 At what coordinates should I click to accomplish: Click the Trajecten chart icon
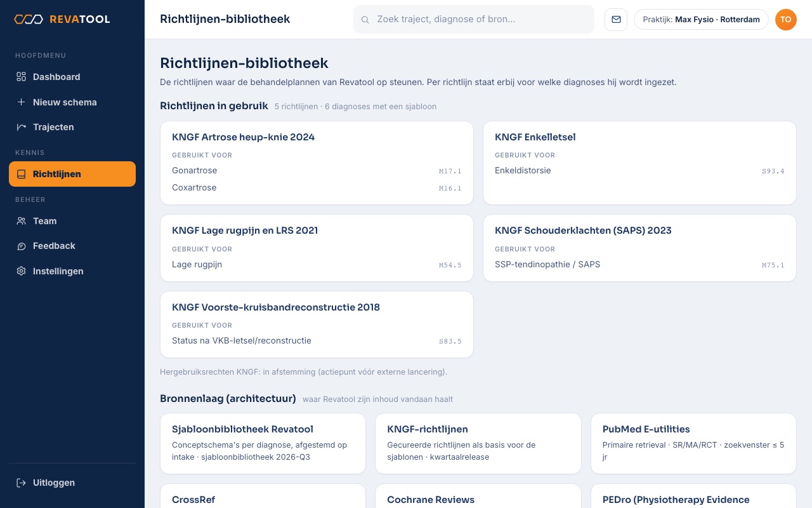pos(21,127)
